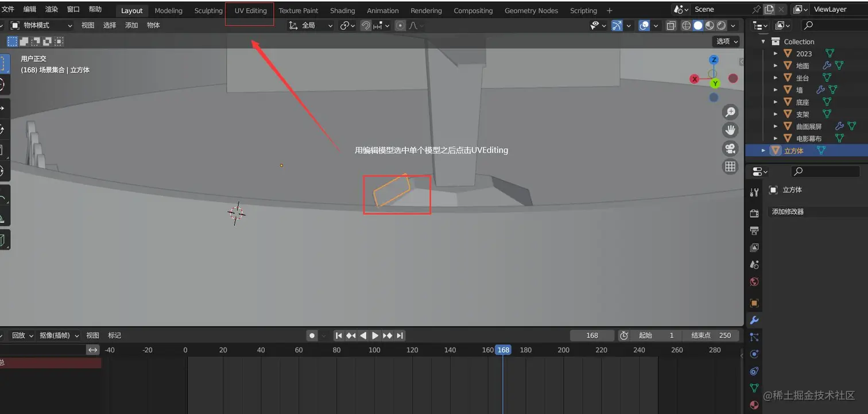Enable extend-selection mode icon
868x414 pixels.
pos(24,41)
